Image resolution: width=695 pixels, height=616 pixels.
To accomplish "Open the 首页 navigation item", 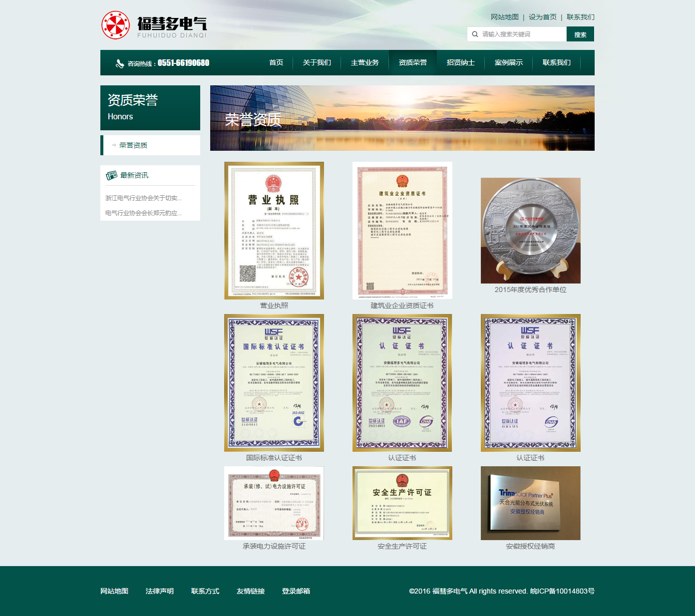I will click(x=276, y=63).
